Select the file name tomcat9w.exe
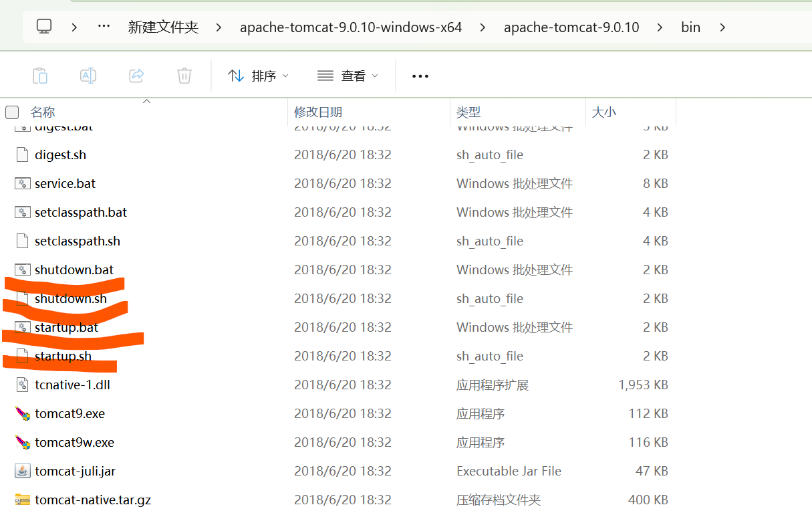812x517 pixels. coord(75,442)
